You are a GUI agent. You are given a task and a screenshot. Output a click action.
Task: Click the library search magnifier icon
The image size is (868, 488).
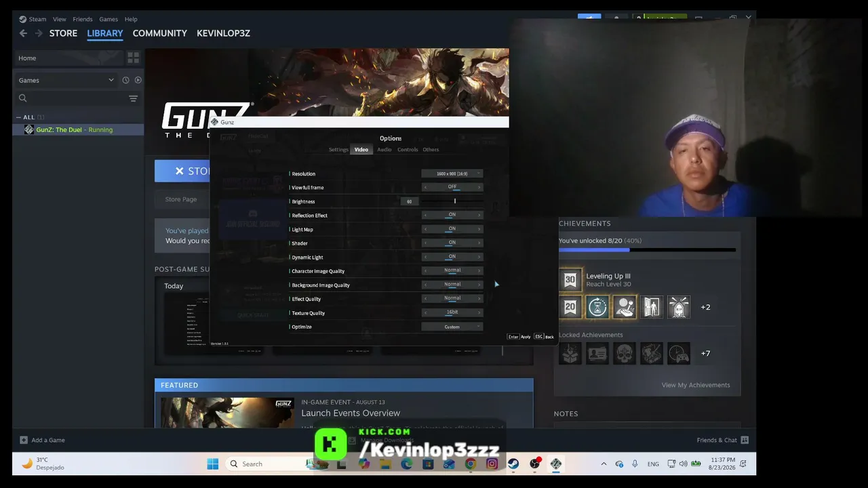tap(22, 98)
